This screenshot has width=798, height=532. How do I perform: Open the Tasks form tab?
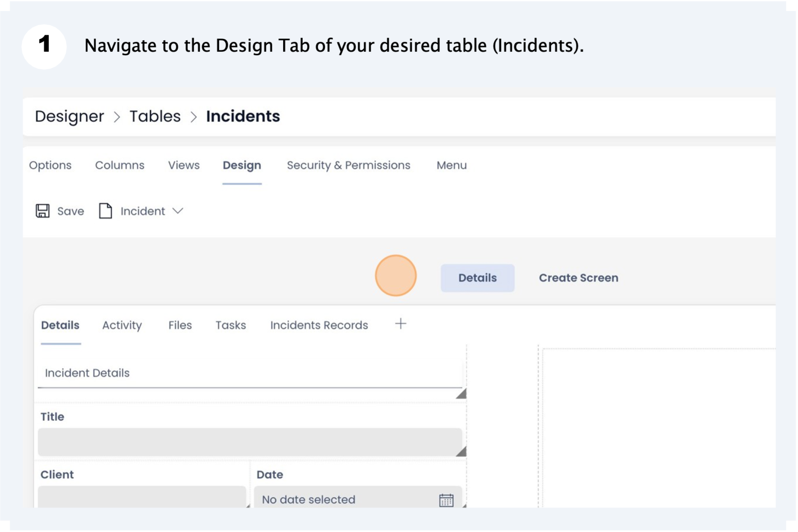click(x=231, y=325)
